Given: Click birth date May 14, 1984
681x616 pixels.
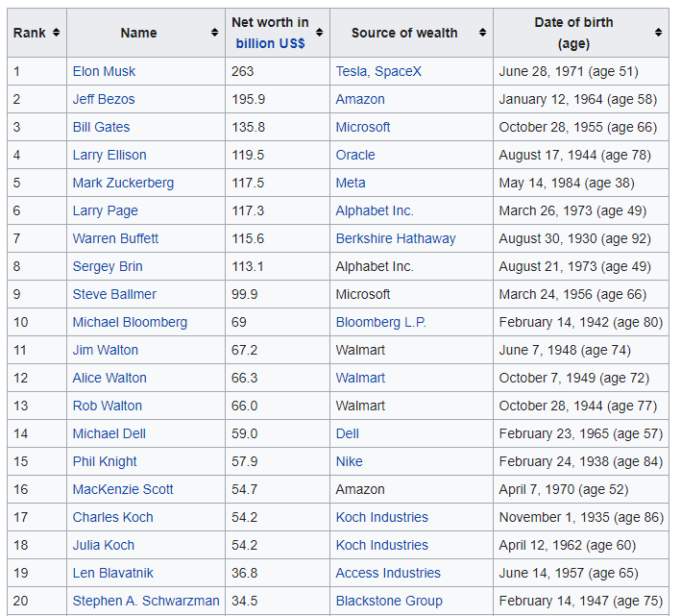Looking at the screenshot, I should coord(540,183).
